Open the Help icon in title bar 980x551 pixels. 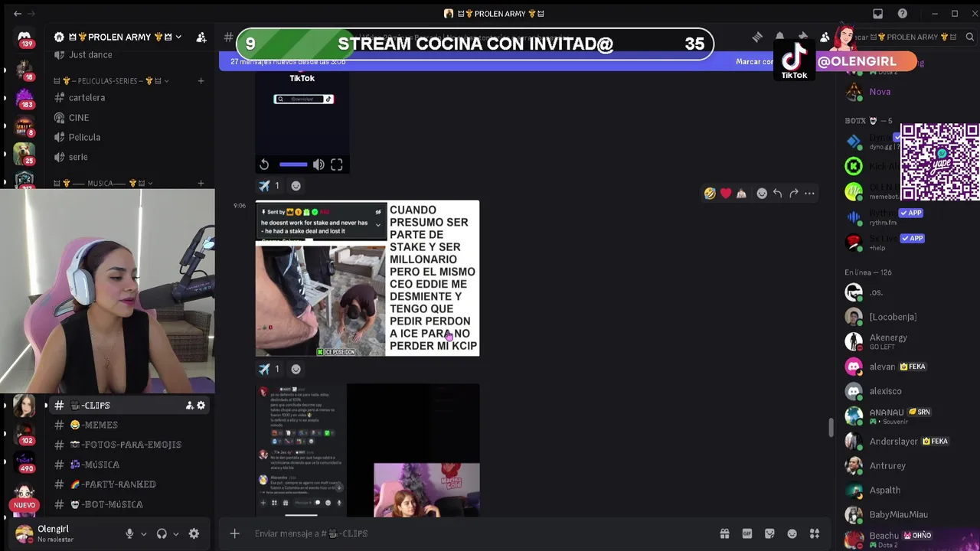tap(903, 13)
